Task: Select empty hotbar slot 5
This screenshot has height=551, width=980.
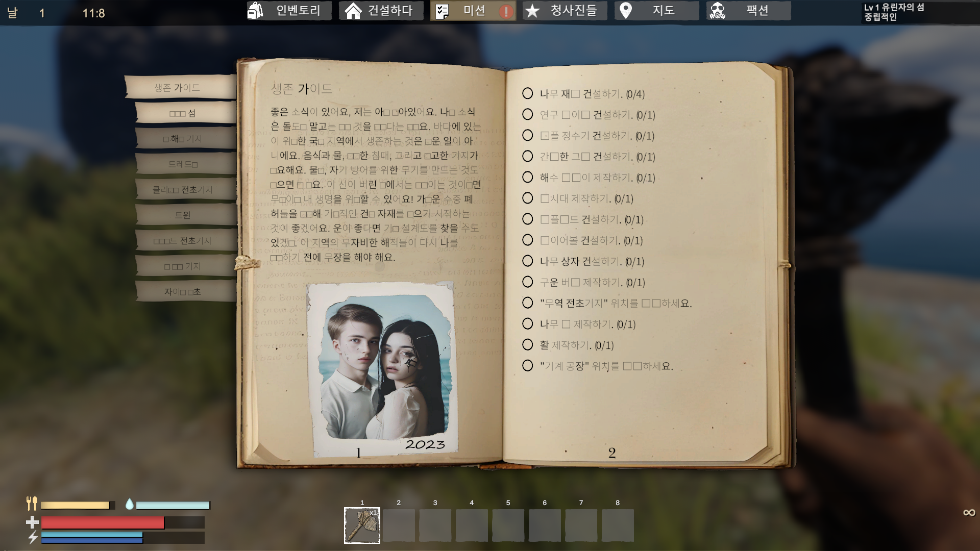Action: coord(508,525)
